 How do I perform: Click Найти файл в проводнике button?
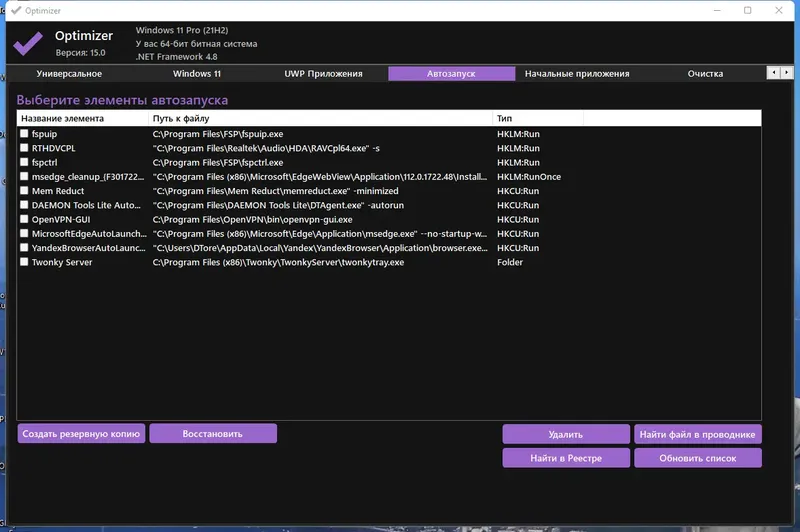click(x=697, y=434)
